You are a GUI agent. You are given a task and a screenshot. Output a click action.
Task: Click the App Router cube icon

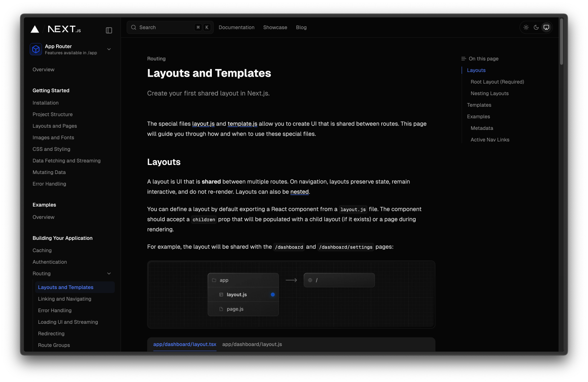[36, 49]
